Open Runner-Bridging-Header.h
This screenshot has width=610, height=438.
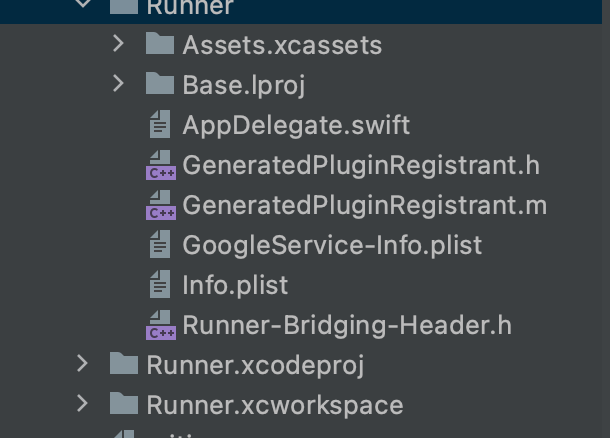[x=347, y=326]
